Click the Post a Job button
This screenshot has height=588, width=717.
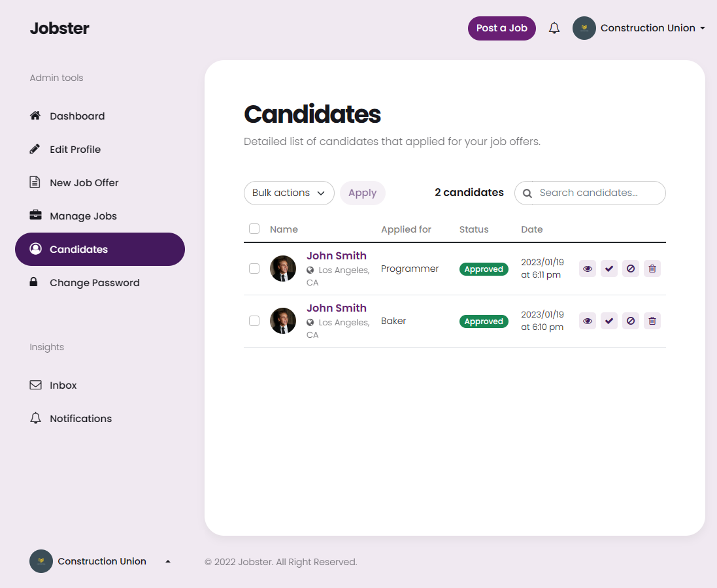[501, 28]
